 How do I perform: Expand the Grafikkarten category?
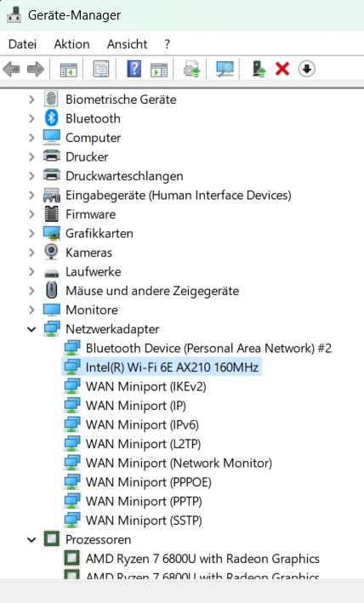tap(31, 233)
